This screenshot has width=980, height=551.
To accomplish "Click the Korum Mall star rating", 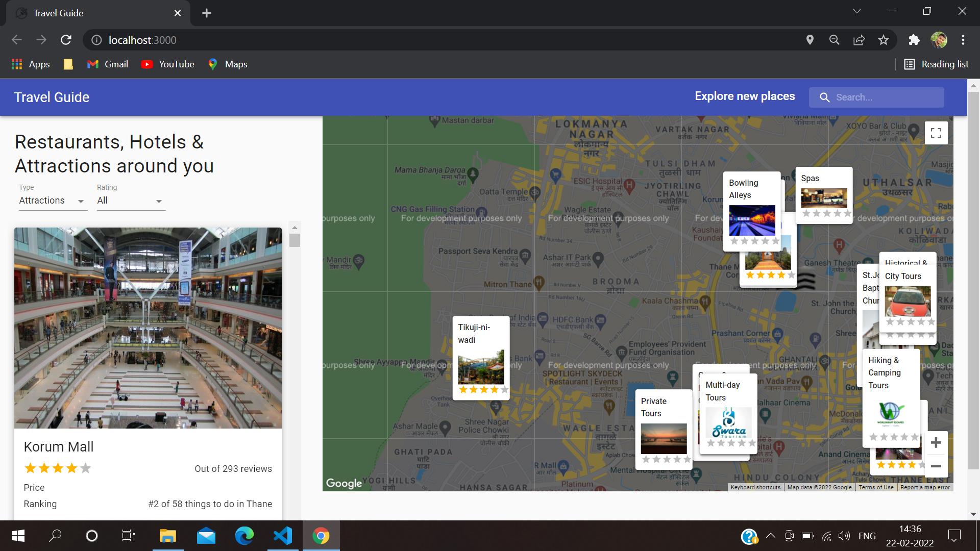I will click(58, 468).
